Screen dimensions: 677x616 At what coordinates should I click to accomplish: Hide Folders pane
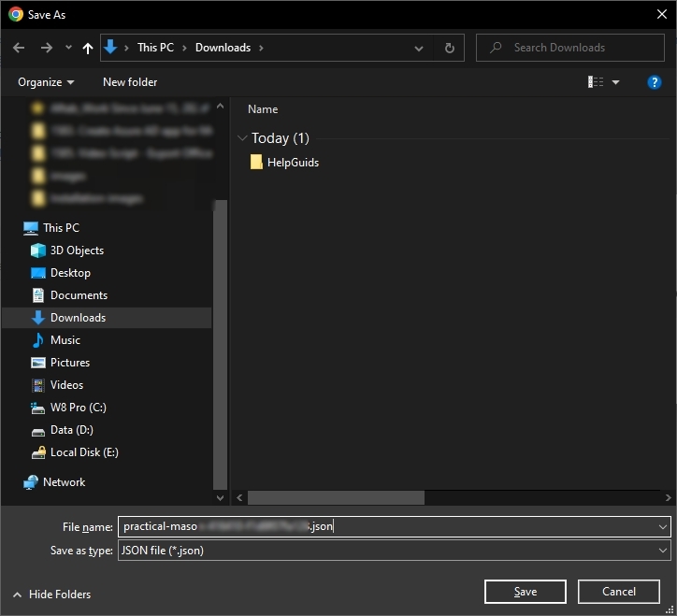tap(52, 595)
